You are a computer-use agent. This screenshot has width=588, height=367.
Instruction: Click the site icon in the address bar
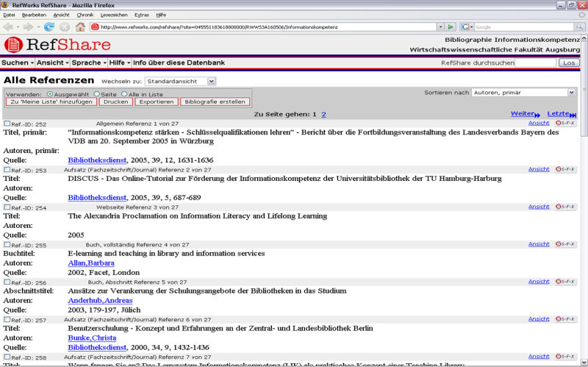(95, 27)
